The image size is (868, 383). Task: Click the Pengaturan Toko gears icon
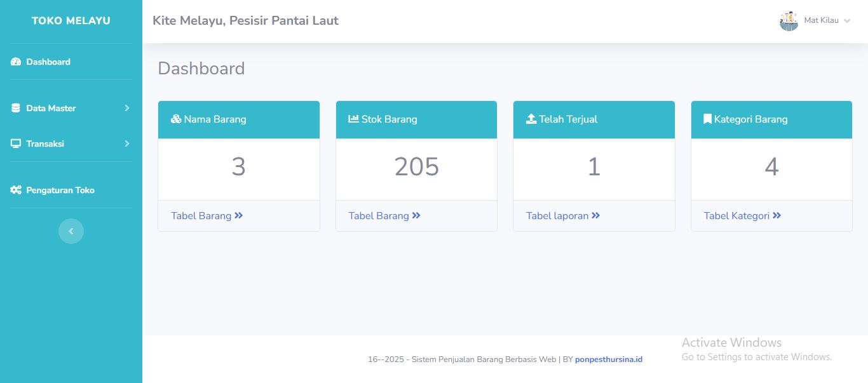tap(16, 190)
